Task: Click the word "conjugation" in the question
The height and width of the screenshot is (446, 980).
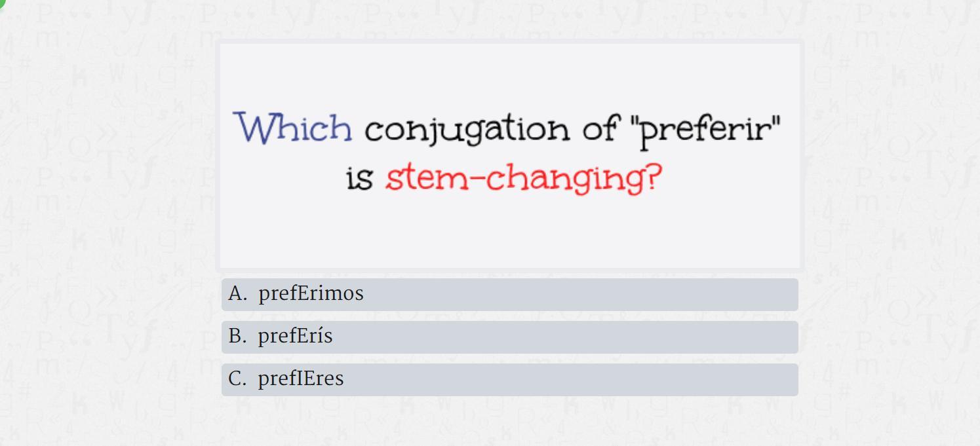Action: tap(466, 130)
